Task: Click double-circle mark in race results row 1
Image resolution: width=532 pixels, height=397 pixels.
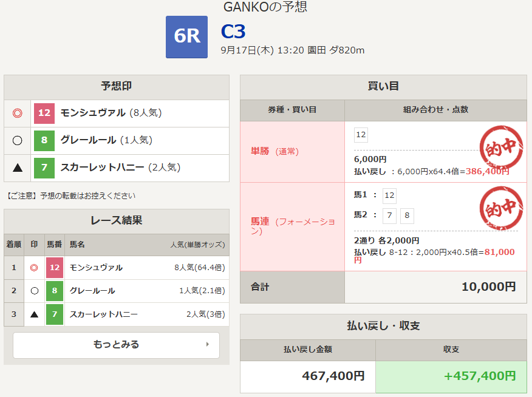Action: [x=34, y=268]
